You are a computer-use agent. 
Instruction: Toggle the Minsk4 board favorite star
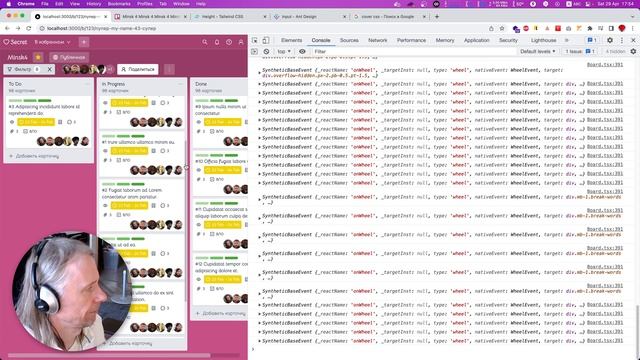38,57
